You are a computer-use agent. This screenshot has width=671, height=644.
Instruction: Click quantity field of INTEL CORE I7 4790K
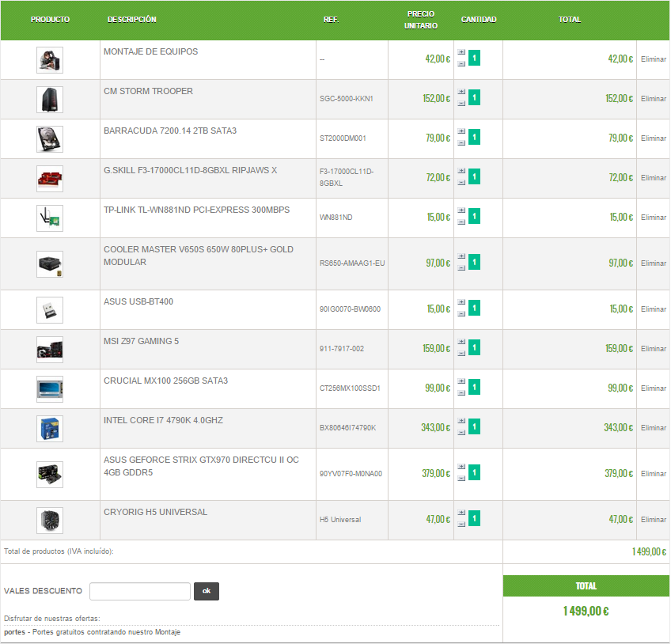(x=474, y=426)
